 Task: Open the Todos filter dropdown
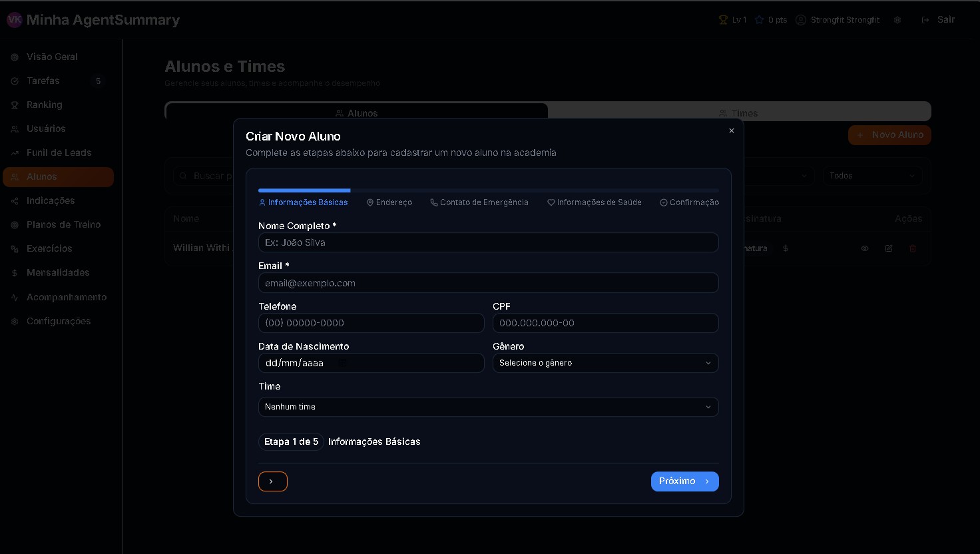872,176
